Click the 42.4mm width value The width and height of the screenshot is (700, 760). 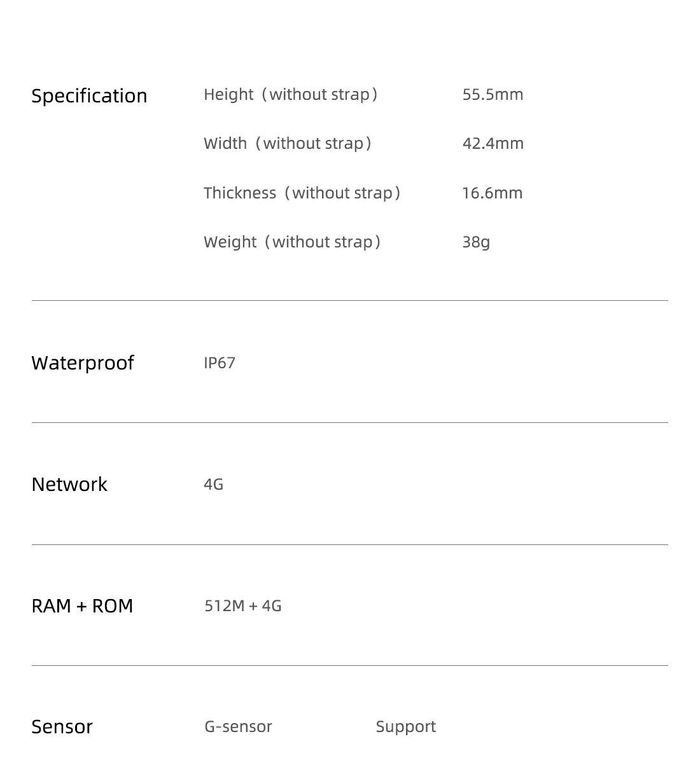point(493,144)
